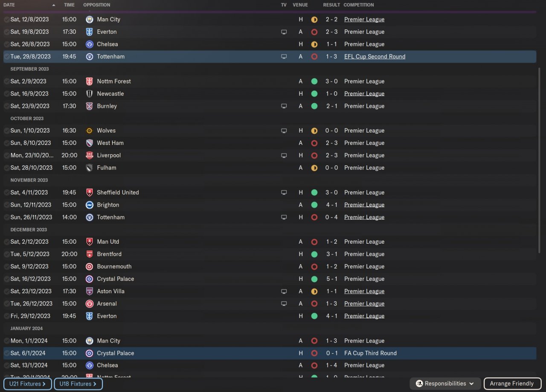The width and height of the screenshot is (546, 392).
Task: Click the Brighton club badge icon
Action: coord(89,205)
